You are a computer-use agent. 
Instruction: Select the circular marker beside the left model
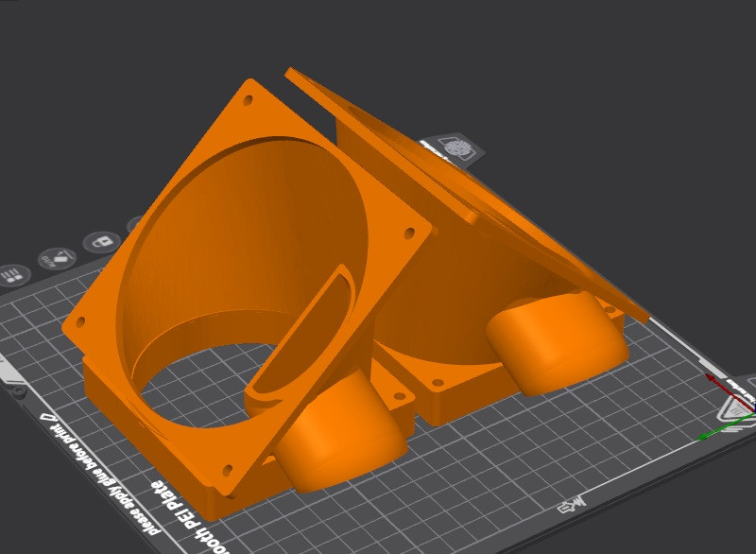[x=19, y=393]
